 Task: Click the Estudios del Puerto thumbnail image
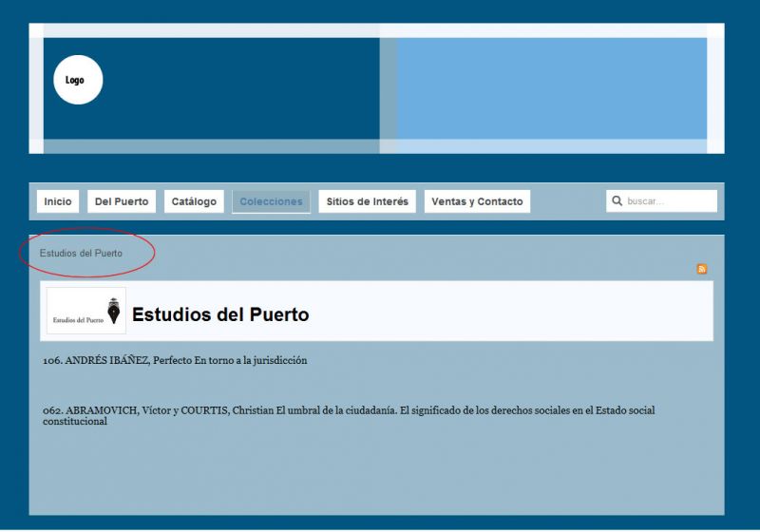tap(86, 311)
